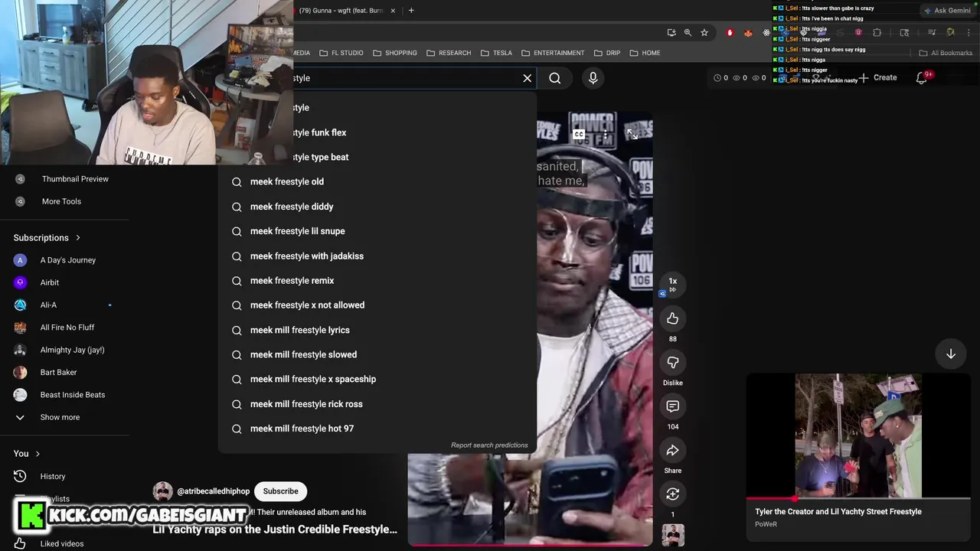980x551 pixels.
Task: Open the ENTERTAINMENT bookmark folder
Action: point(553,53)
